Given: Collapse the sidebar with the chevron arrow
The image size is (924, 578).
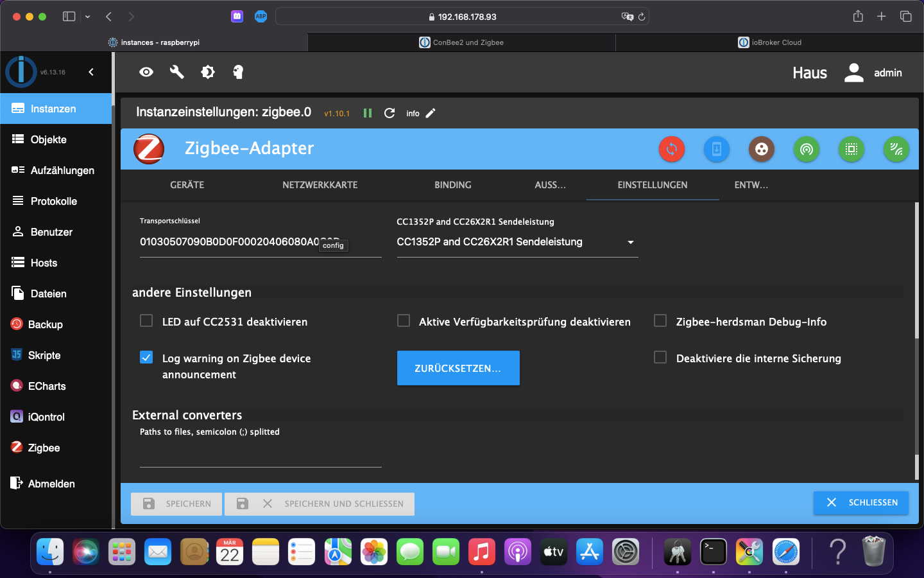Looking at the screenshot, I should (x=91, y=72).
